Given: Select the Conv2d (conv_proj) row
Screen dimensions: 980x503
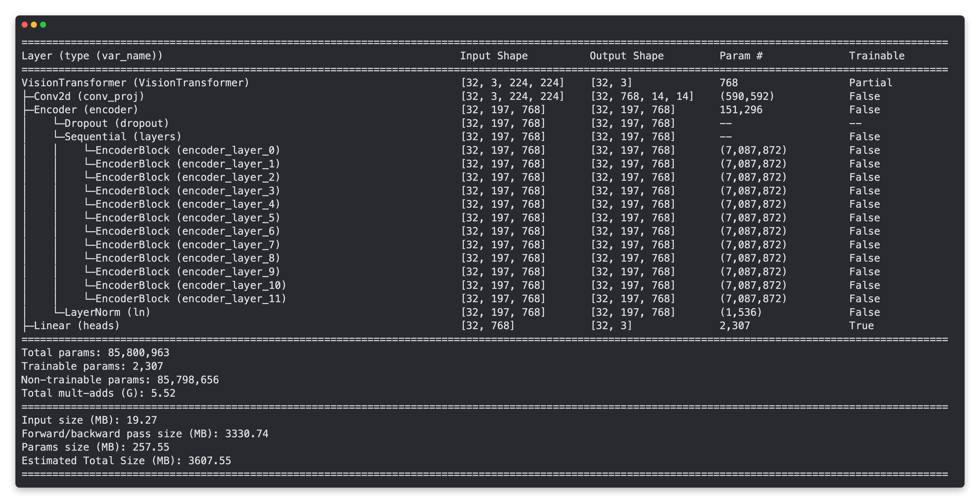Looking at the screenshot, I should [x=89, y=96].
